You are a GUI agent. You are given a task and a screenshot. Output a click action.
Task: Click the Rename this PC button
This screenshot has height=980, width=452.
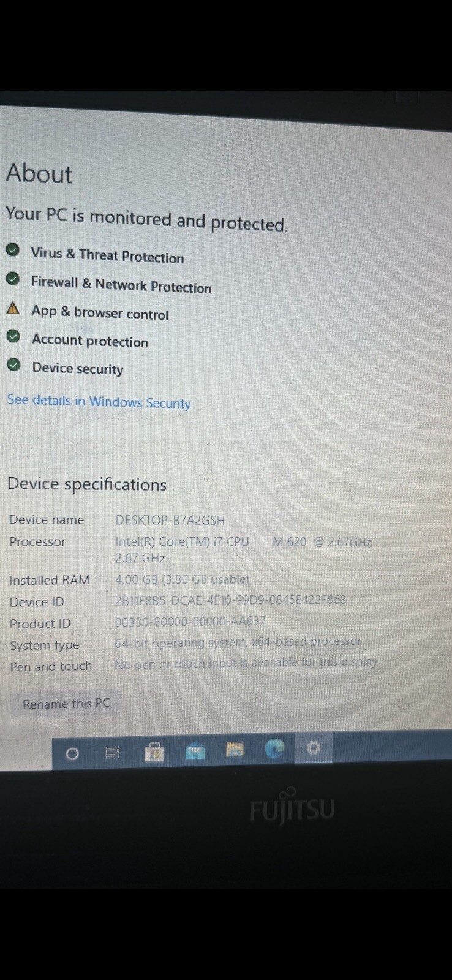coord(66,704)
